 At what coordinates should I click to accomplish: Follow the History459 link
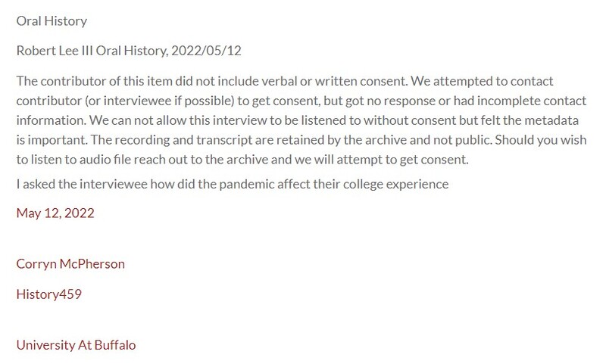(x=48, y=294)
